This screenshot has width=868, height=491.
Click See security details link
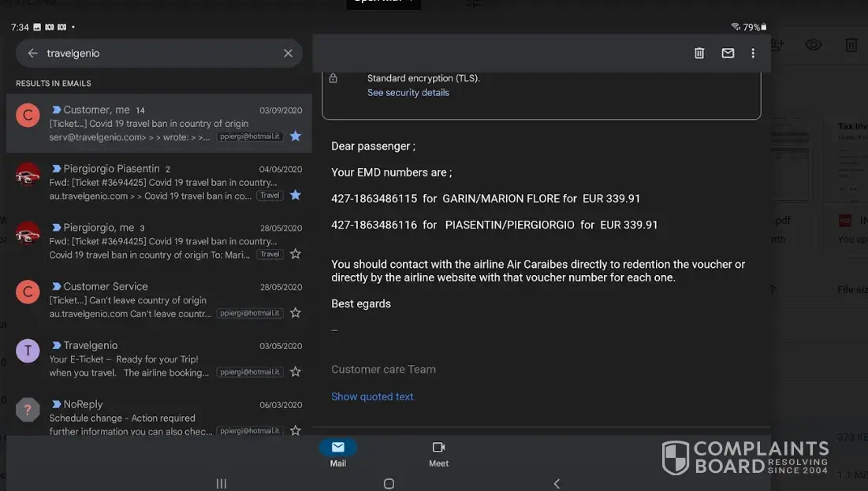point(408,93)
